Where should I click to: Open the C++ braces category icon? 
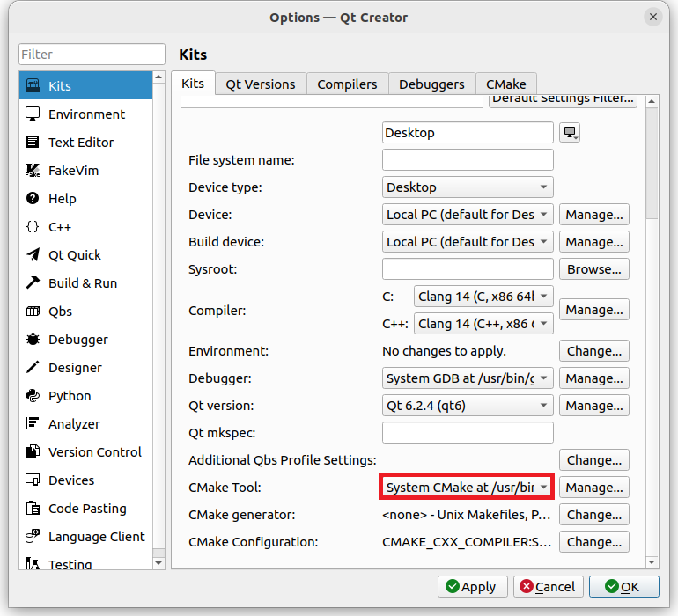tap(33, 226)
